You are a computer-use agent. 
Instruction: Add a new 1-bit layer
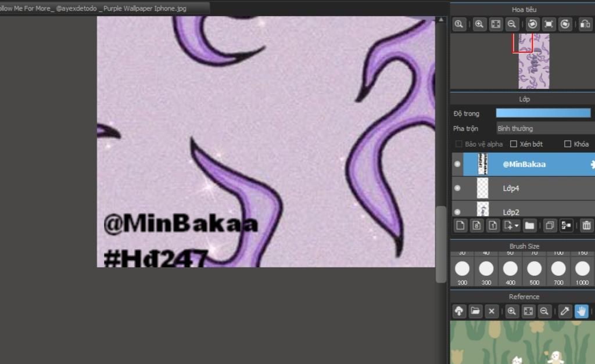click(493, 226)
